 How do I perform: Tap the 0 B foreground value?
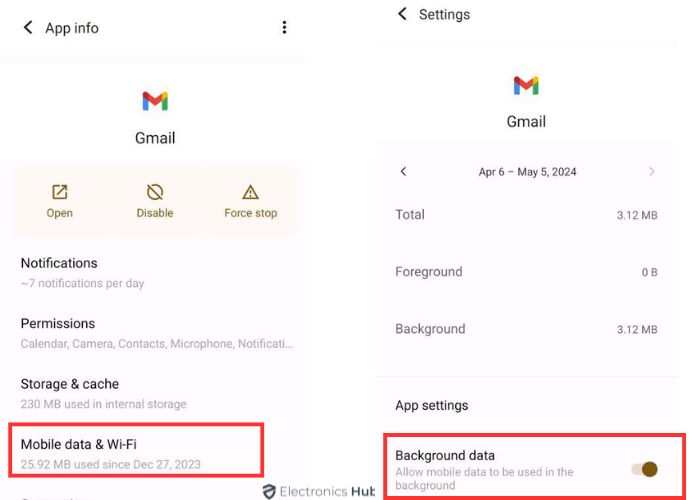coord(650,272)
